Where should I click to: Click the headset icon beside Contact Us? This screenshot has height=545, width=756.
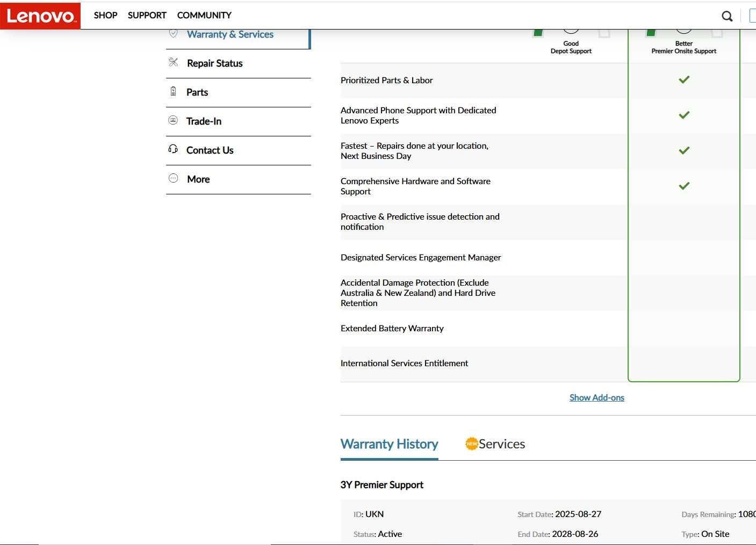tap(173, 149)
